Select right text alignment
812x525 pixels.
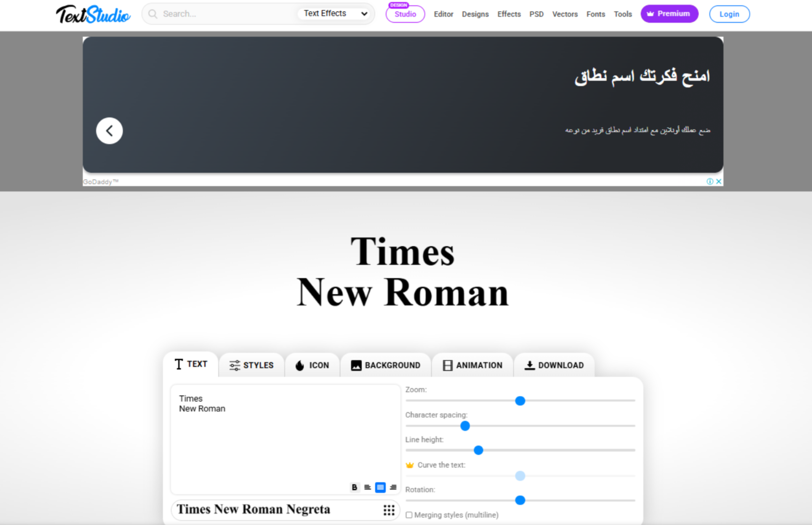393,487
